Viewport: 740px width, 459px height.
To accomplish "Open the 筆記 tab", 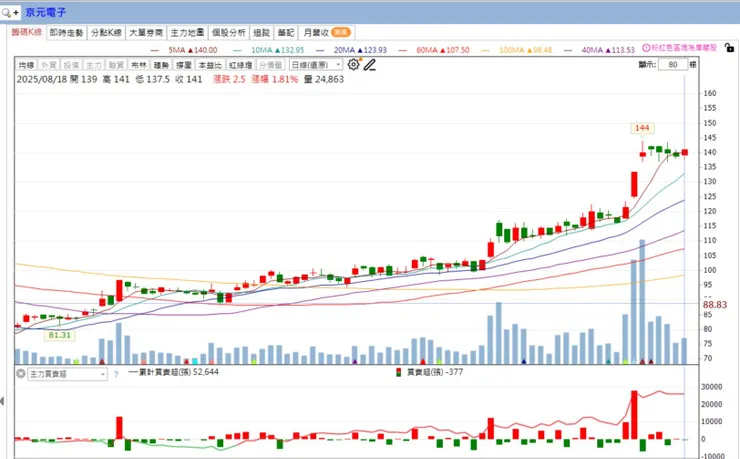I will pos(286,33).
